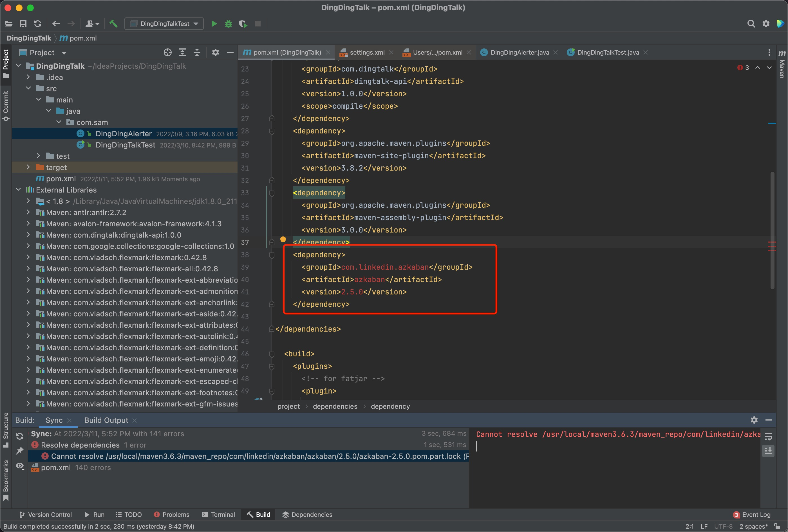Navigate back with the left arrow
Screen dimensions: 788x532
point(56,24)
